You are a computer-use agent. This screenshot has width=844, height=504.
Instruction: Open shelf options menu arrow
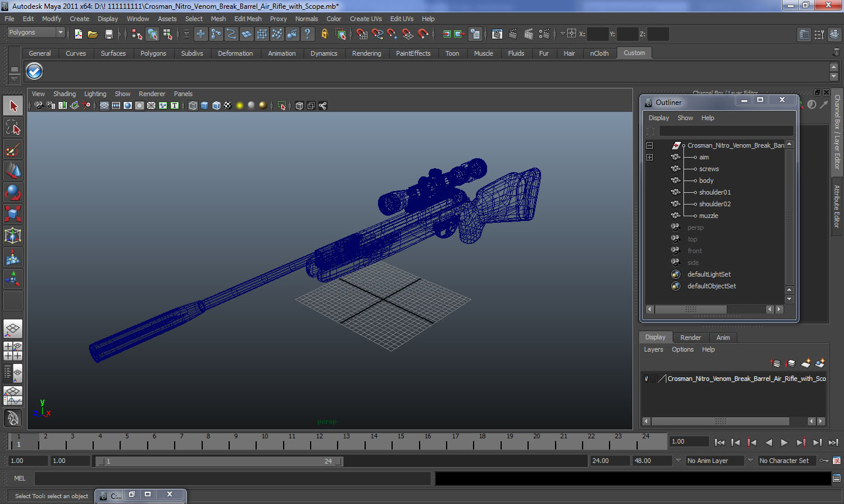click(15, 79)
